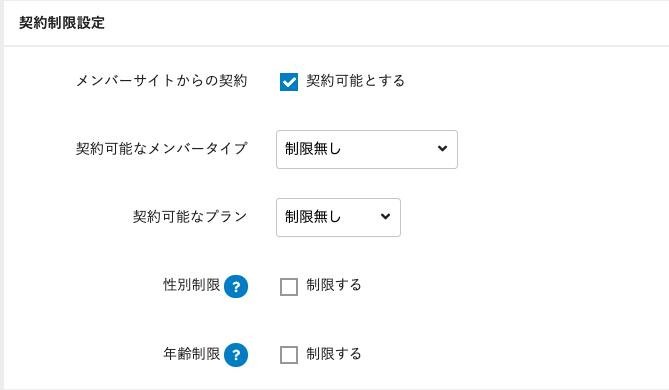This screenshot has height=390, width=669.
Task: Click the 年齢制限 field label text
Action: tap(192, 354)
